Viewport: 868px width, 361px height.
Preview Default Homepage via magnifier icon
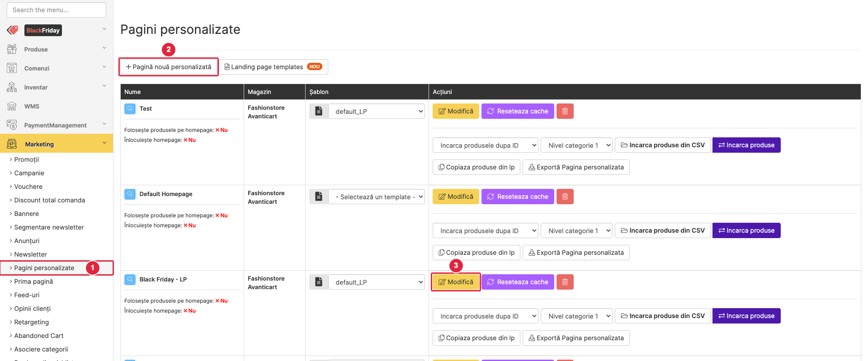point(130,194)
